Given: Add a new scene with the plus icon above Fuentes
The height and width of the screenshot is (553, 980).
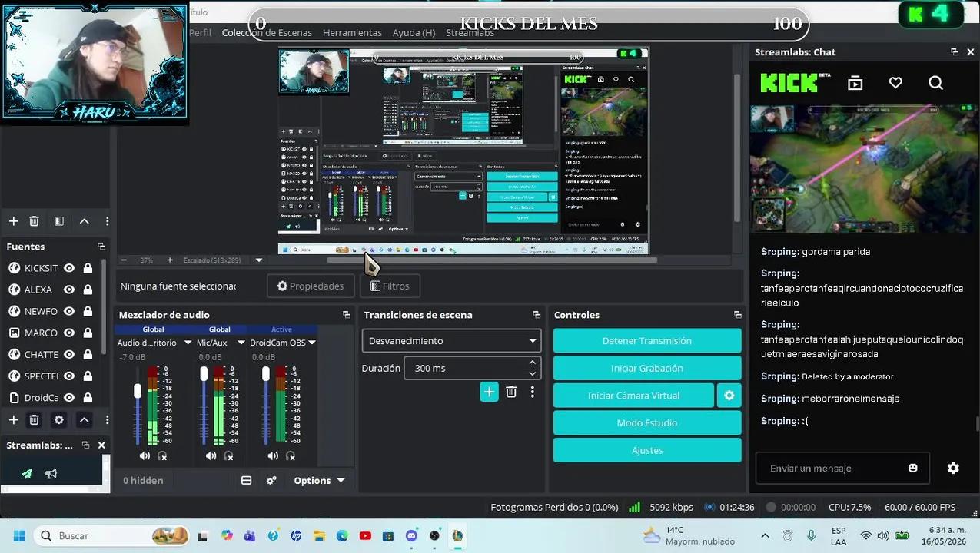Looking at the screenshot, I should coord(13,221).
